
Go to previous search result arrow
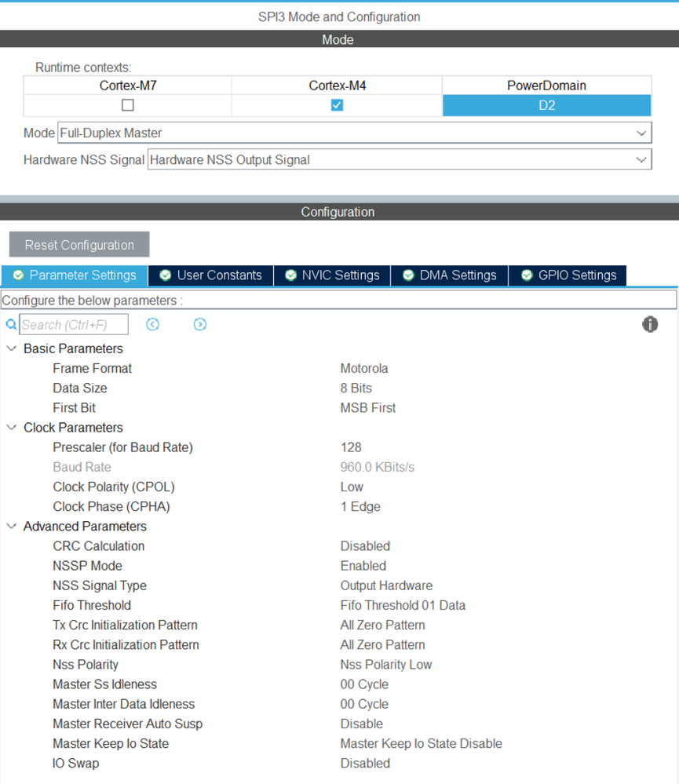(152, 324)
